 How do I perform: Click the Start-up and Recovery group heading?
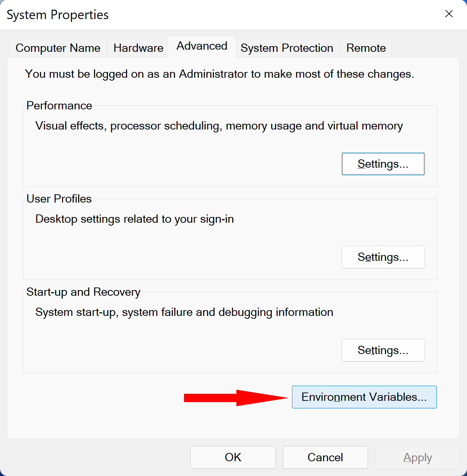pos(83,292)
